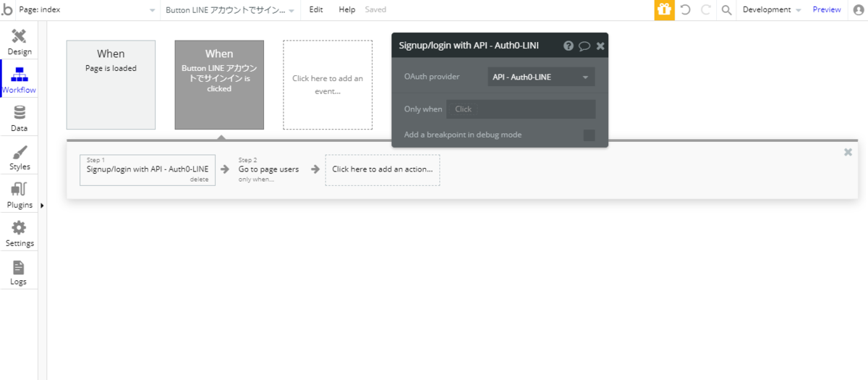
Task: Delete Step 1 action
Action: point(200,180)
